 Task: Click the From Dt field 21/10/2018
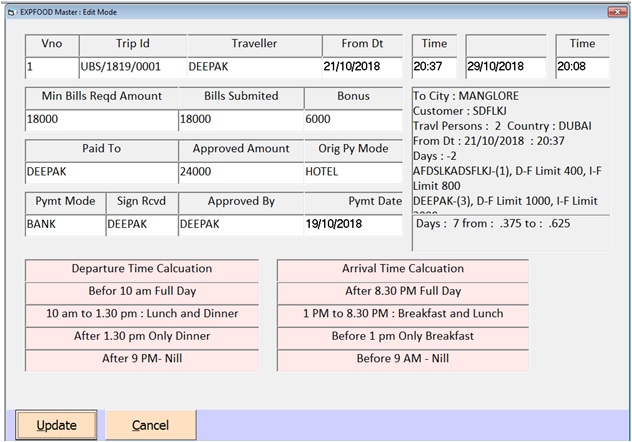click(362, 67)
